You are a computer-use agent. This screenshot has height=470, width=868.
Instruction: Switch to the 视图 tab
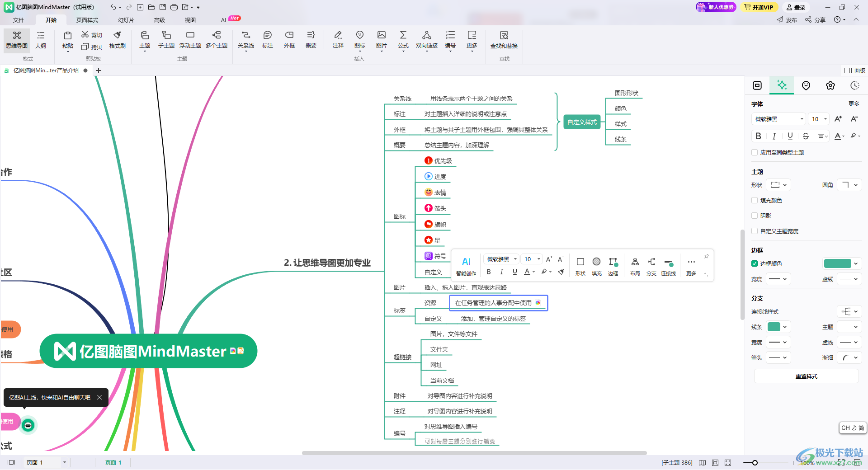(x=190, y=20)
